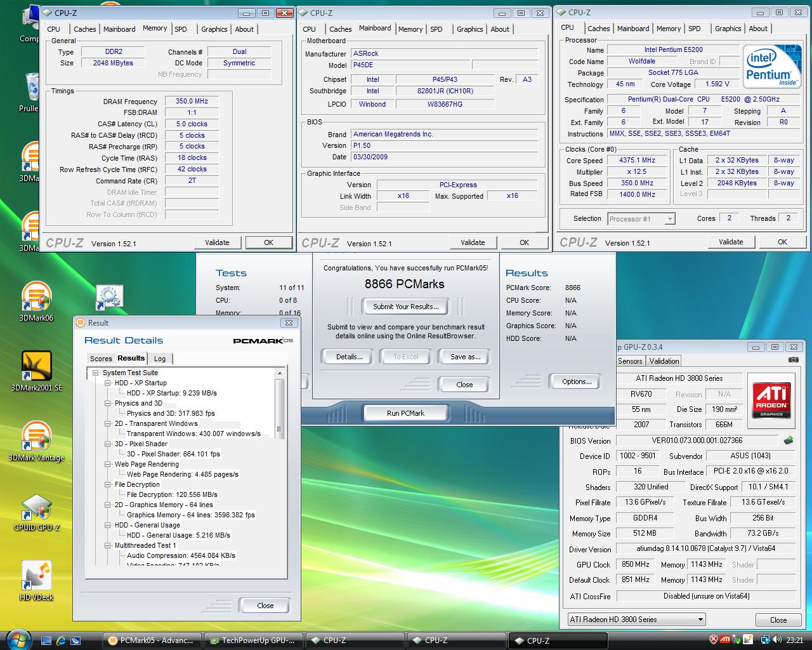Viewport: 812px width, 650px height.
Task: Open the GPU-Z Validation tab
Action: coord(664,361)
